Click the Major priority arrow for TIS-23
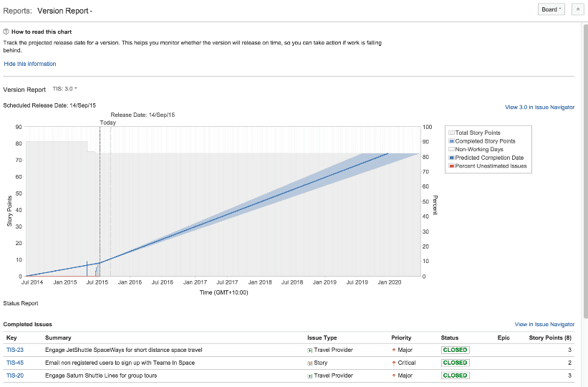The height and width of the screenshot is (387, 588). coord(394,350)
